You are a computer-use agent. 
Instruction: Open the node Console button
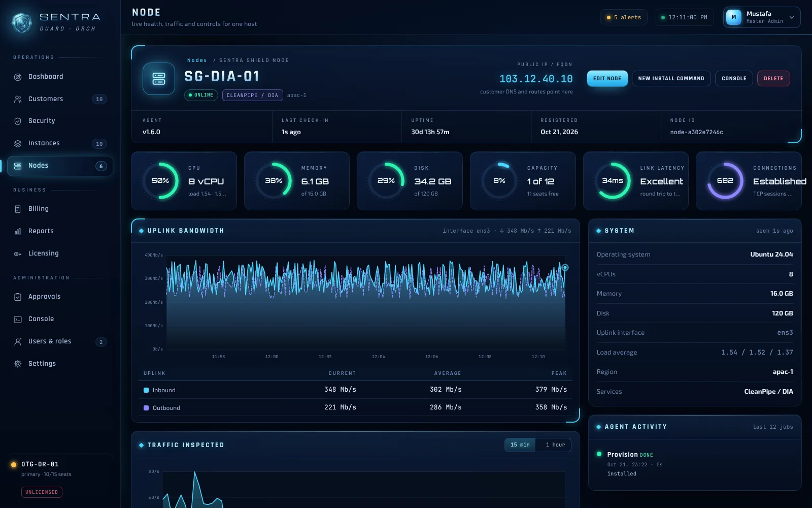click(734, 79)
